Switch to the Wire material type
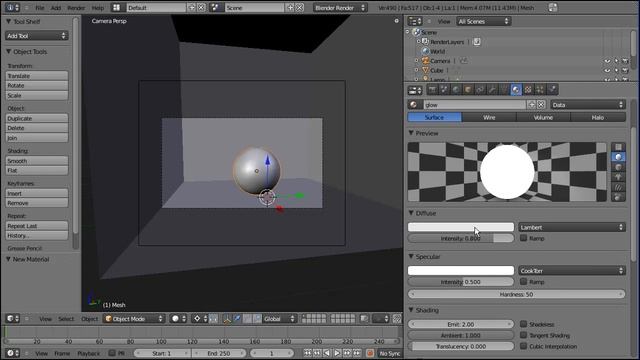This screenshot has width=640, height=360. [489, 118]
